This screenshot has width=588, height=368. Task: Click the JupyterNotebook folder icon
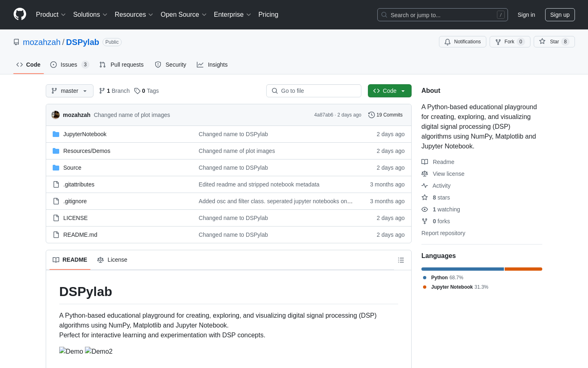56,134
